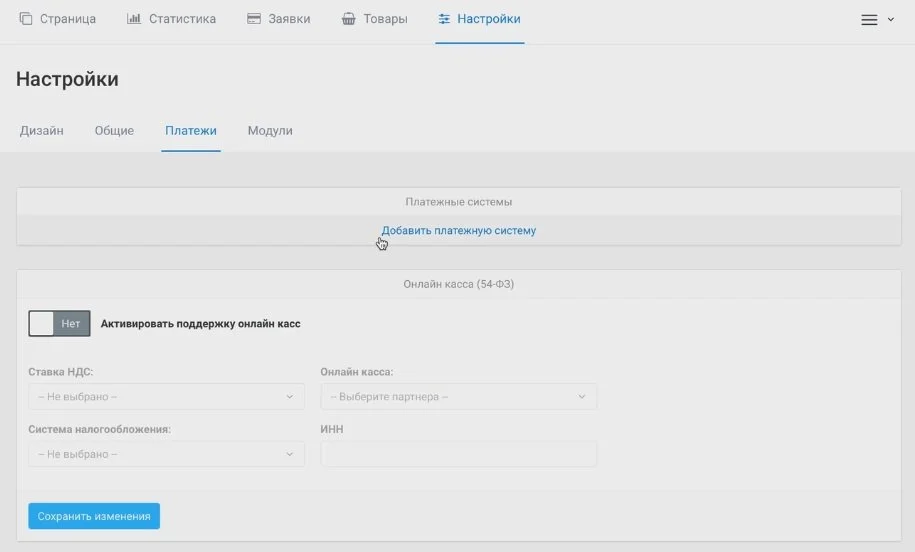Open the Модули tab
This screenshot has height=552, width=915.
[x=270, y=131]
